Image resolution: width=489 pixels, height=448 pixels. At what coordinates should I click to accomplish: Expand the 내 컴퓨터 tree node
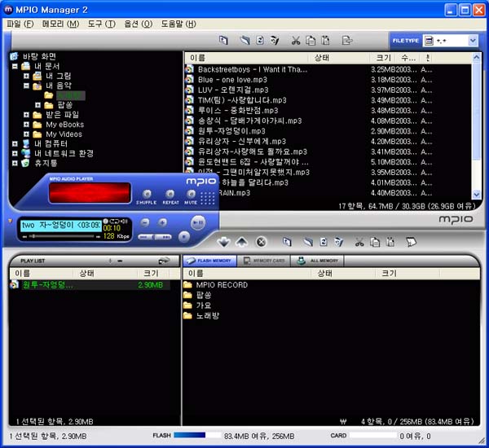15,143
